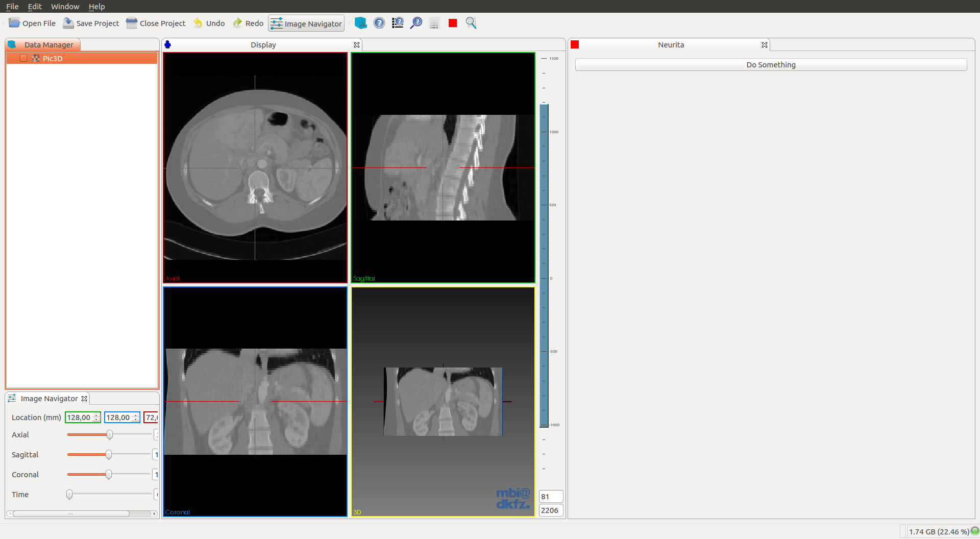Decrease the blue-bordered location value using down arrow
The height and width of the screenshot is (539, 980).
tap(135, 420)
